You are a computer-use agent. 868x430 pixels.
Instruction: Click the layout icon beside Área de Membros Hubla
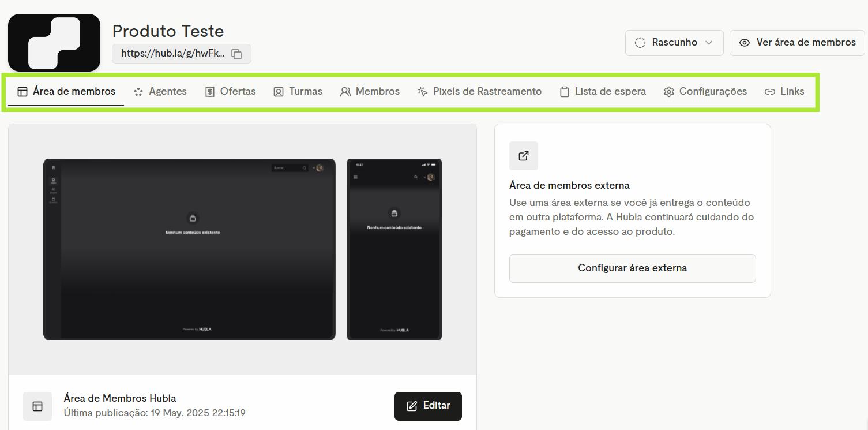pyautogui.click(x=37, y=406)
